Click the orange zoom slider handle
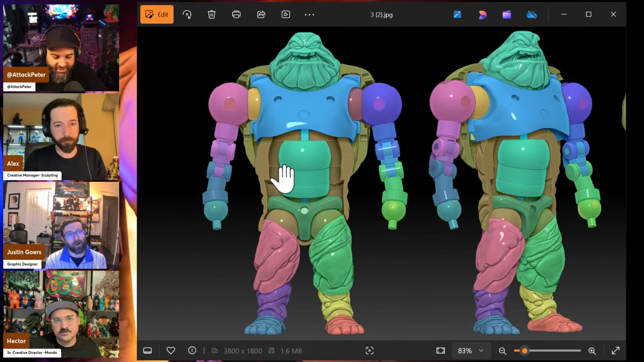This screenshot has height=362, width=644. point(525,351)
